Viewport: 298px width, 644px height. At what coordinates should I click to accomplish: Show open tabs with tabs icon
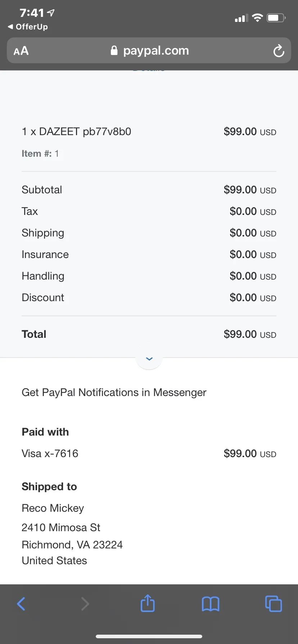tap(274, 603)
